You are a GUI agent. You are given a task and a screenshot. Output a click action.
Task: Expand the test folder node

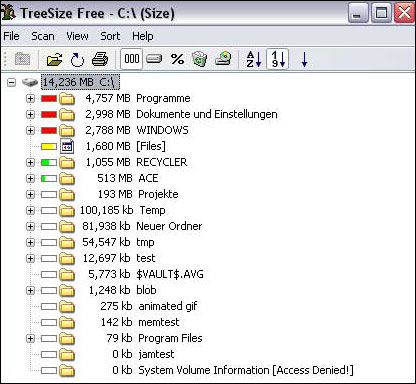click(x=30, y=258)
